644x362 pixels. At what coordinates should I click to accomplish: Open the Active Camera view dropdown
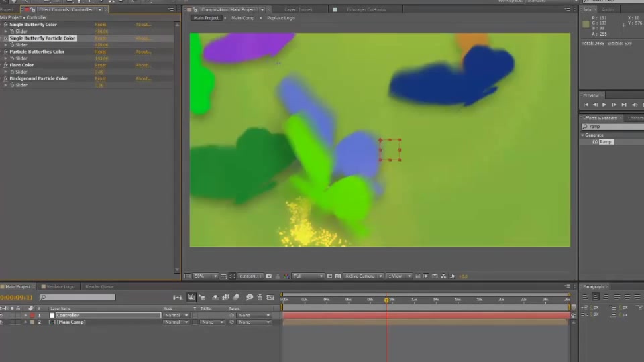pos(364,276)
